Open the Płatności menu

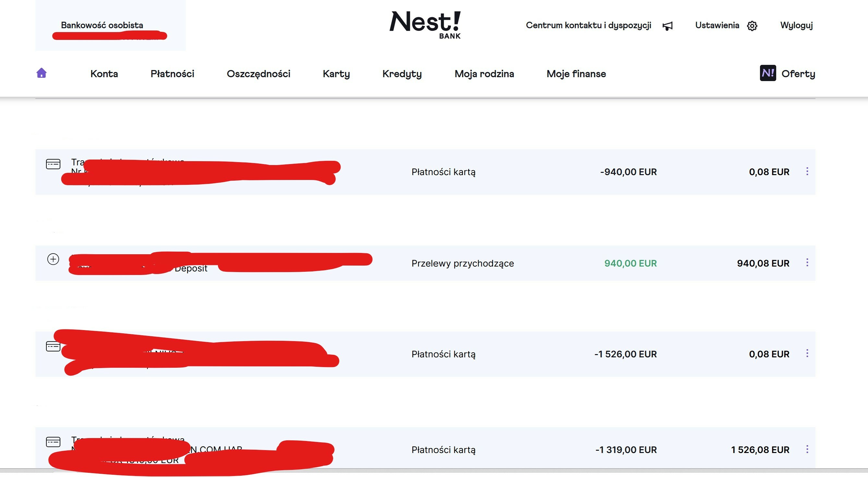(172, 74)
